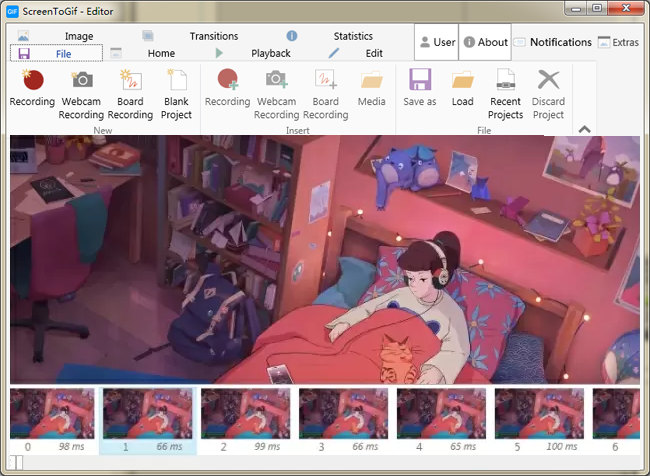Select frame 6 thumbnail
Screen dimensions: 650x476
pos(616,413)
